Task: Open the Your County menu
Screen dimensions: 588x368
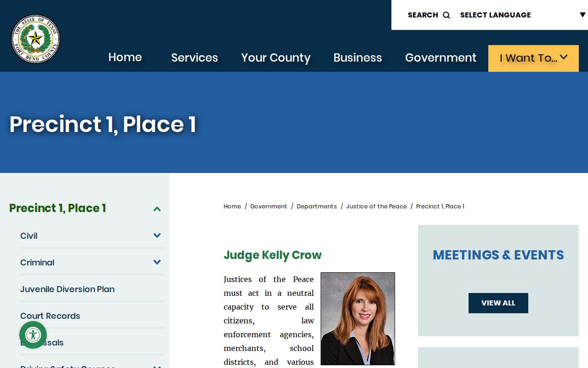Action: point(276,57)
